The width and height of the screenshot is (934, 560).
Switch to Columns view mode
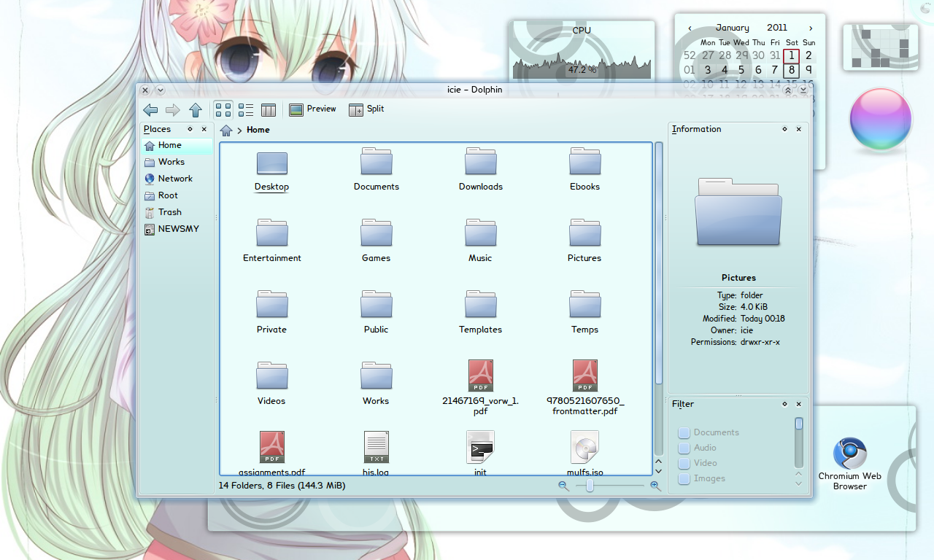[269, 110]
